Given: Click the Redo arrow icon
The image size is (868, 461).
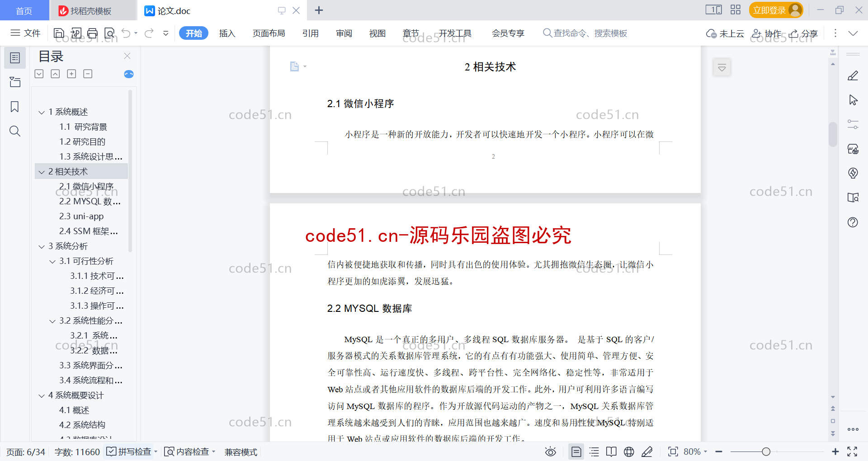Looking at the screenshot, I should click(x=149, y=33).
